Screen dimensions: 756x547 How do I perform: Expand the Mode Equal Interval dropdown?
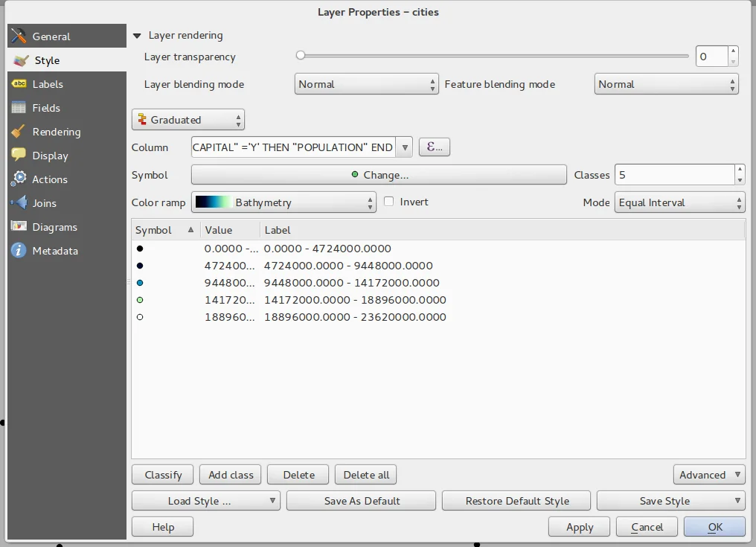pyautogui.click(x=679, y=202)
